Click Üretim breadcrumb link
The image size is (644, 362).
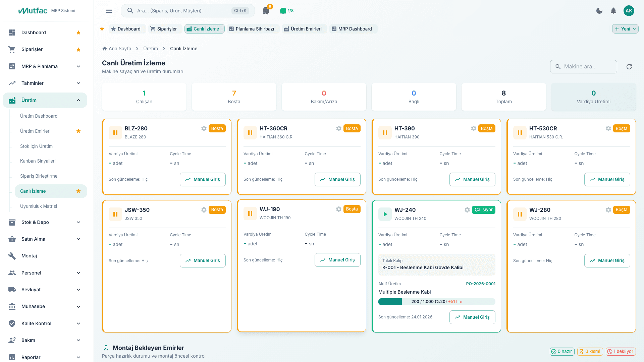tap(151, 49)
